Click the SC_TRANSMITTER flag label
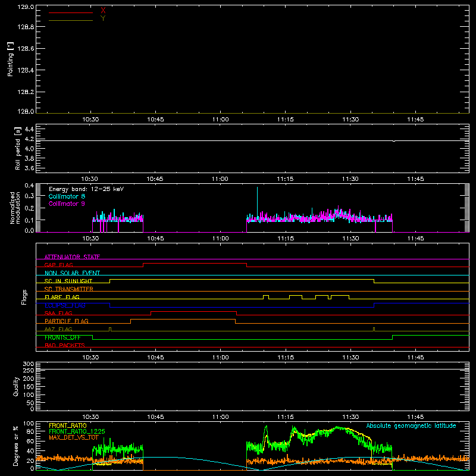476x476 pixels. coord(69,289)
